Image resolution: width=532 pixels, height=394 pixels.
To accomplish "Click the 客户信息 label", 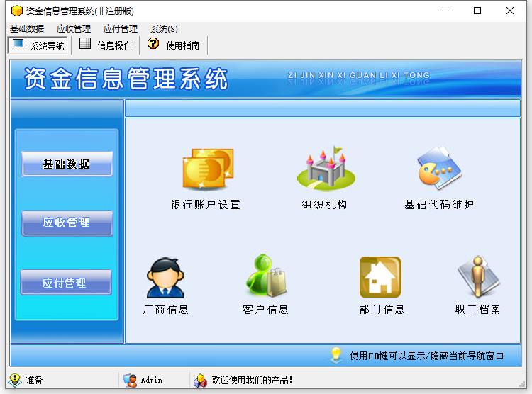I will coord(266,309).
